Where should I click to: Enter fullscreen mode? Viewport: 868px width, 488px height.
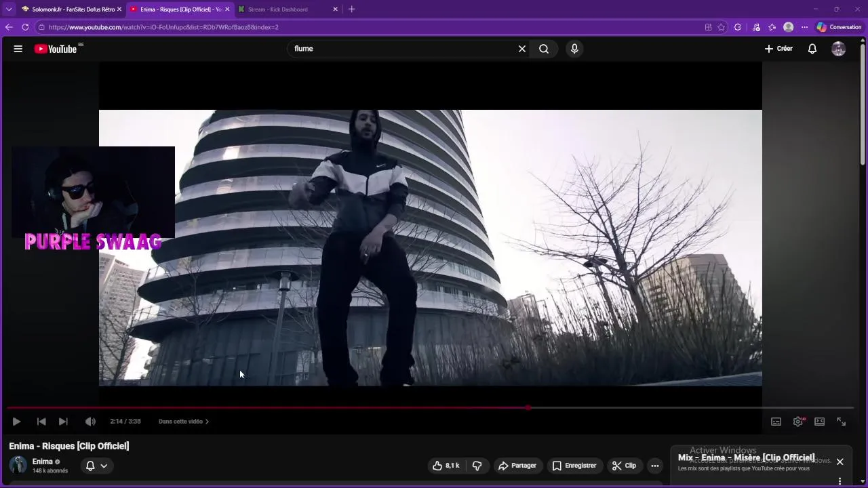click(842, 422)
